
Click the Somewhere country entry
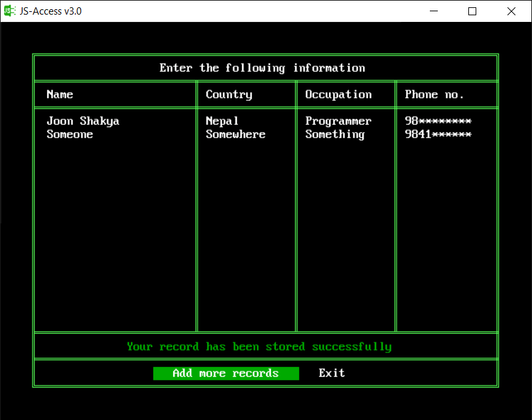(x=235, y=134)
